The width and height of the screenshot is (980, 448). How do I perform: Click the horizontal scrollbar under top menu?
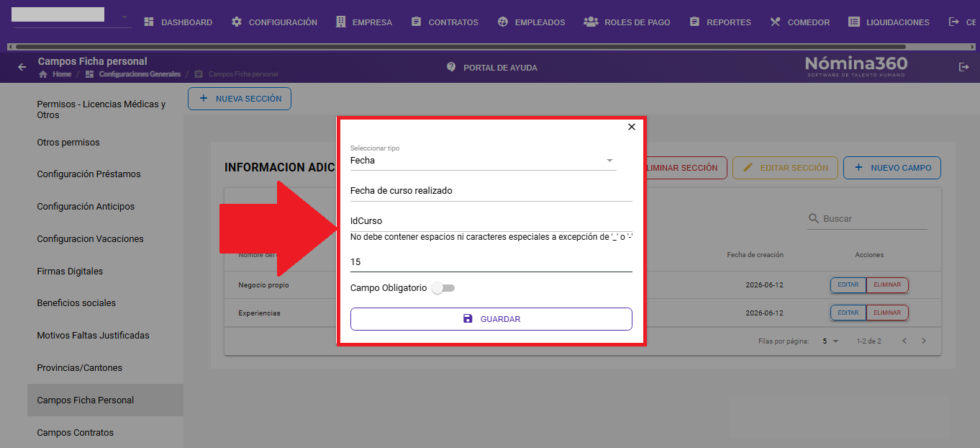(460, 46)
